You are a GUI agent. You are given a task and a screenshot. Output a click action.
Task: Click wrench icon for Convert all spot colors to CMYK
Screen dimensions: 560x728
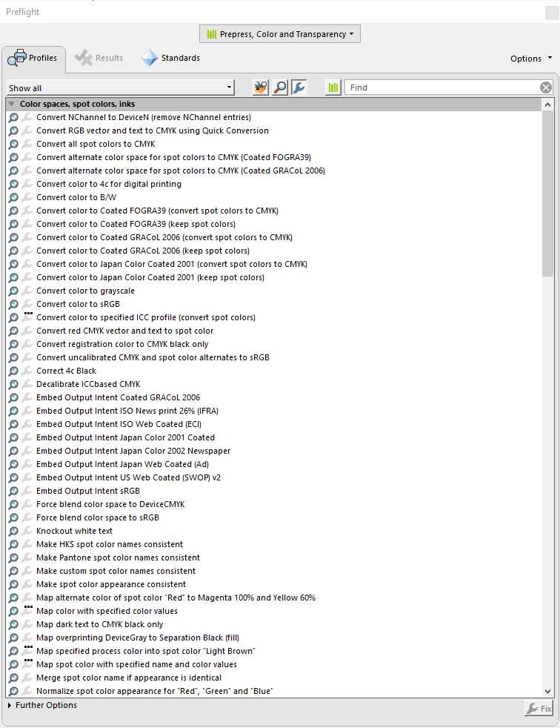tap(27, 144)
